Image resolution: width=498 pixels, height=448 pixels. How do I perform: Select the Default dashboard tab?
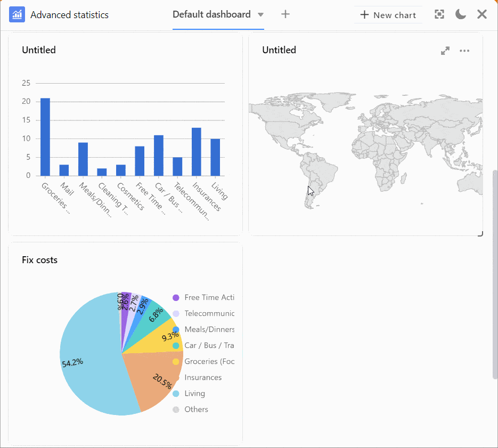click(x=211, y=14)
